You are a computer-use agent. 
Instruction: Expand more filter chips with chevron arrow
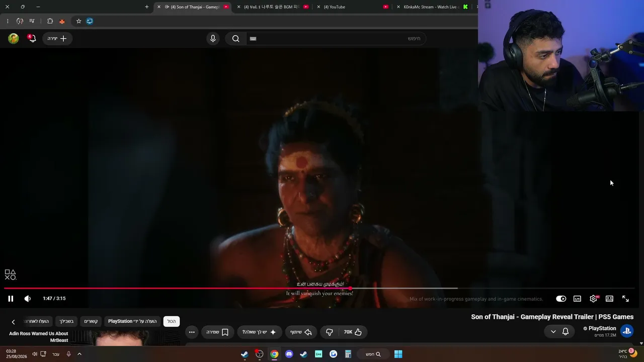(x=13, y=322)
